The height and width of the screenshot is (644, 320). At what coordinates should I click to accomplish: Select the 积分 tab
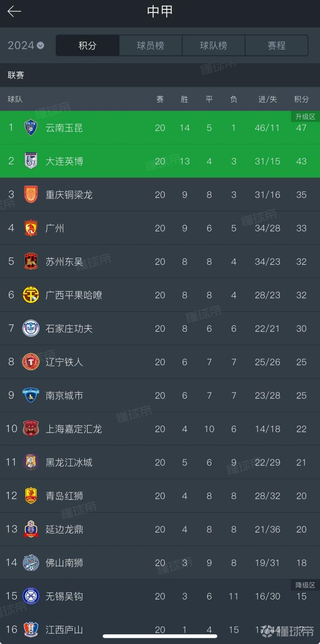pos(88,45)
